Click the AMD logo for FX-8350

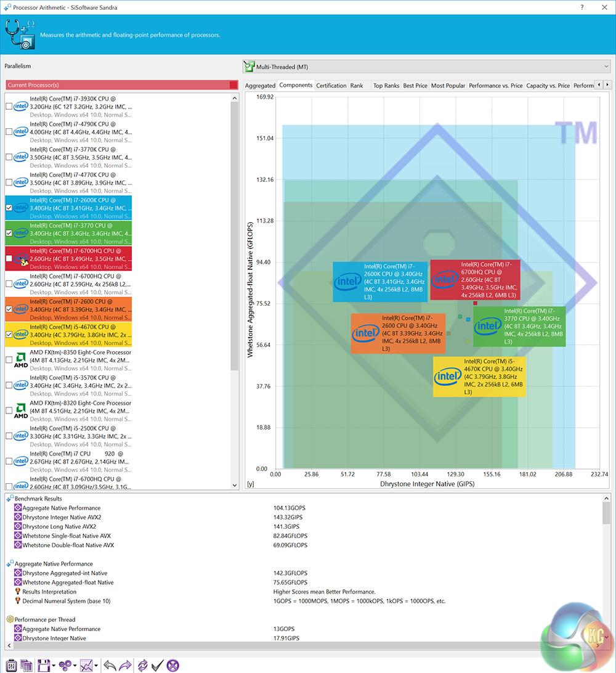point(20,360)
